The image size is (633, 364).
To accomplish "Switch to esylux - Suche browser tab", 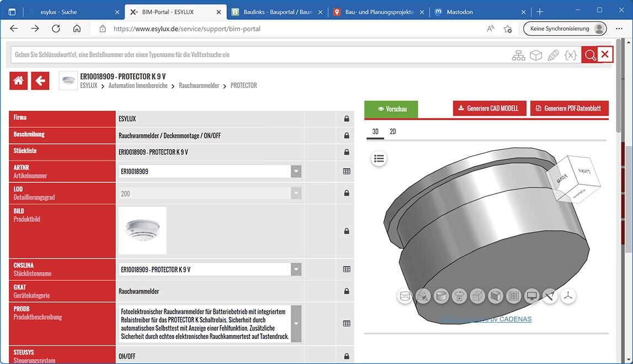I will 74,12.
